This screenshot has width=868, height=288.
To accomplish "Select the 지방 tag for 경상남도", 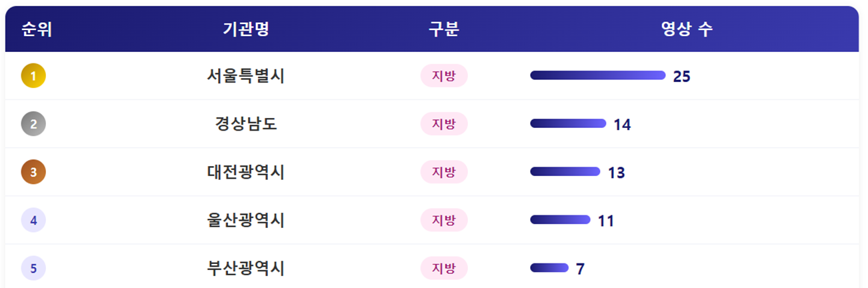I will pos(443,124).
